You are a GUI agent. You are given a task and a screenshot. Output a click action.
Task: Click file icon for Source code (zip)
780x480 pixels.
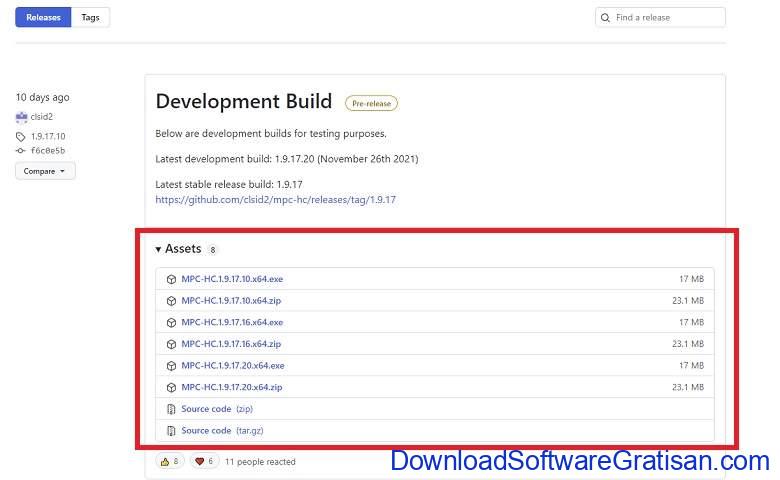point(171,409)
